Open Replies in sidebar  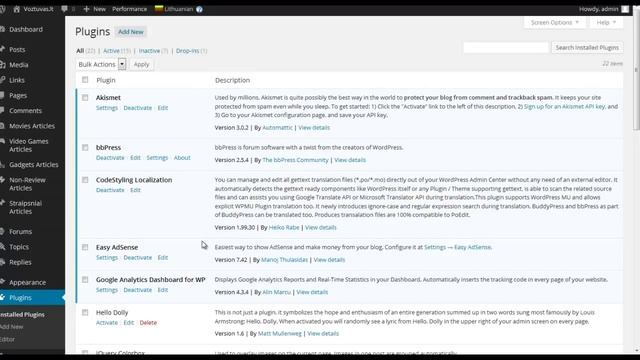[x=20, y=262]
